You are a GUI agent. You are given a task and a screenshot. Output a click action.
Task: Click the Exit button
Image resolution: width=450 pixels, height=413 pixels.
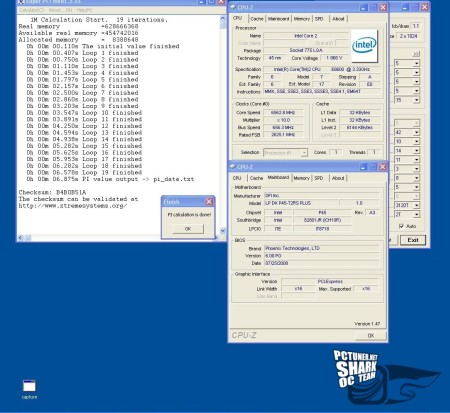point(413,240)
